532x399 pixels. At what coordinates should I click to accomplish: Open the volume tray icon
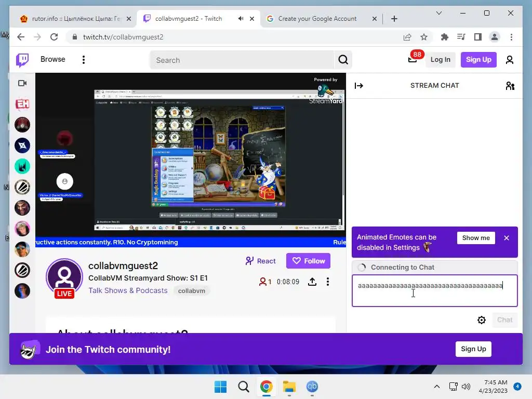[x=466, y=387]
